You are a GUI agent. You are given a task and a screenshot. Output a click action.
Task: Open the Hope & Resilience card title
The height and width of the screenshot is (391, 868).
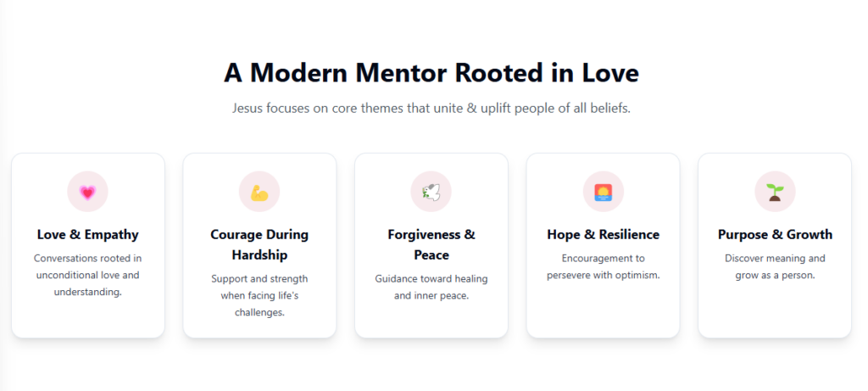point(603,234)
